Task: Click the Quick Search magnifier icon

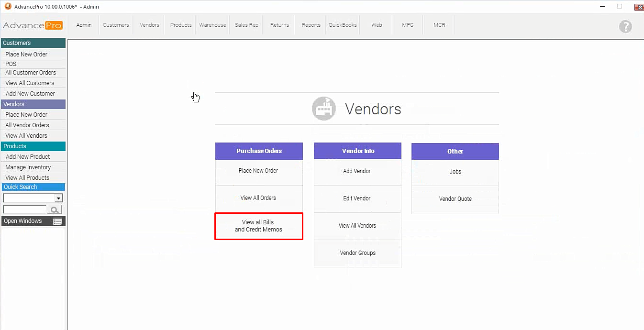Action: point(55,209)
